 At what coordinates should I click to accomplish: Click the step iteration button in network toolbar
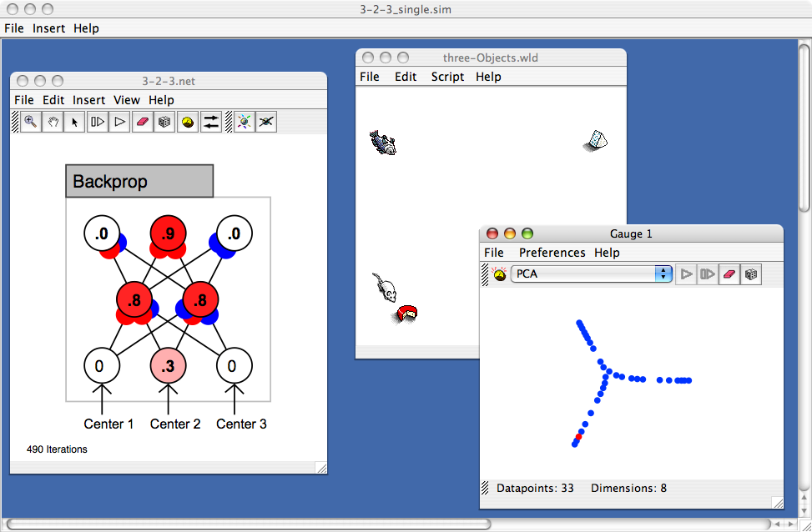(x=98, y=122)
